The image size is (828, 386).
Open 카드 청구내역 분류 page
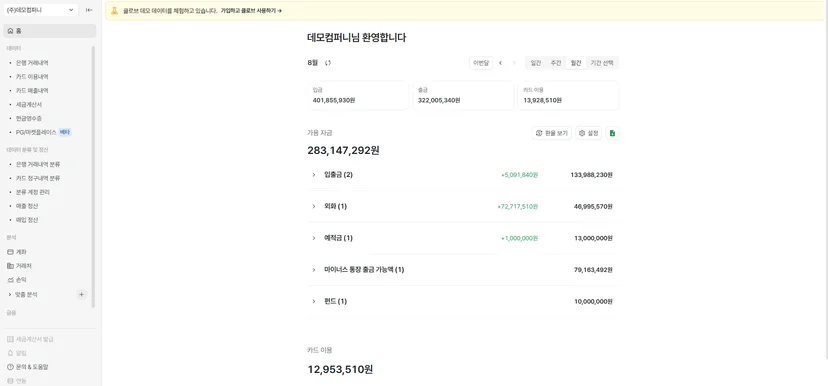[38, 178]
